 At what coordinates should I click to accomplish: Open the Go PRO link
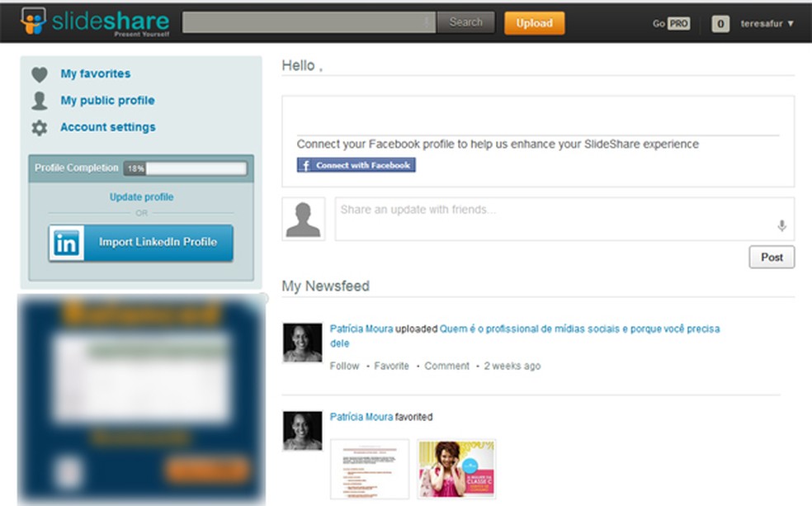(670, 23)
